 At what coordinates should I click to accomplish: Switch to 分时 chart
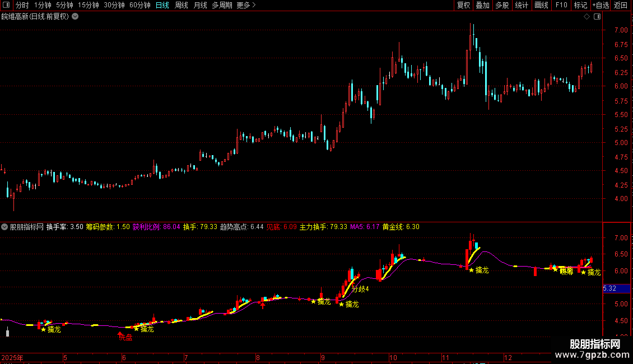coord(22,5)
